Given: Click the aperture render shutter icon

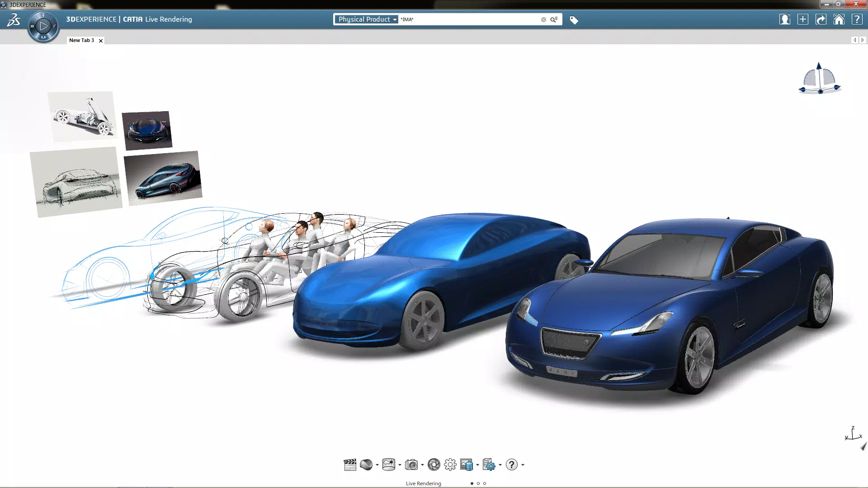Looking at the screenshot, I should pos(434,465).
